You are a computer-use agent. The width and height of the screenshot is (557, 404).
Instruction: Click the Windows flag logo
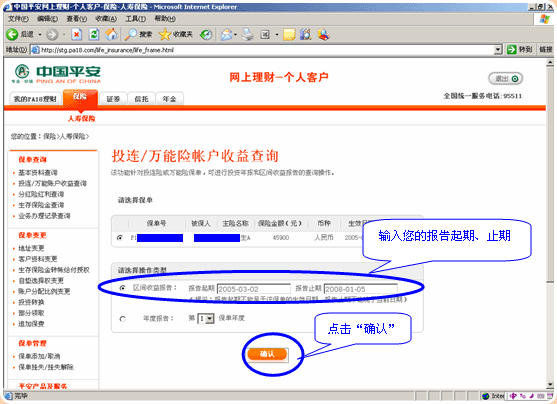(545, 19)
